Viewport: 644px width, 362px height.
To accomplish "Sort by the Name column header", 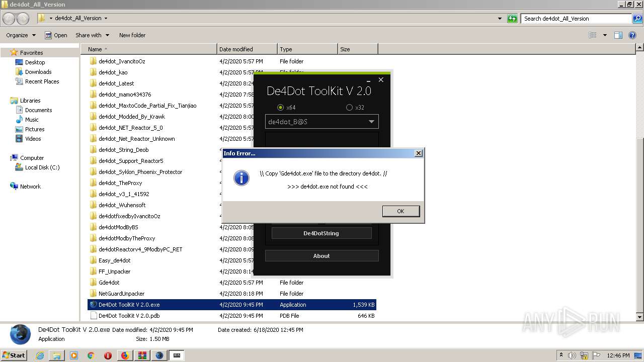I will (x=149, y=49).
